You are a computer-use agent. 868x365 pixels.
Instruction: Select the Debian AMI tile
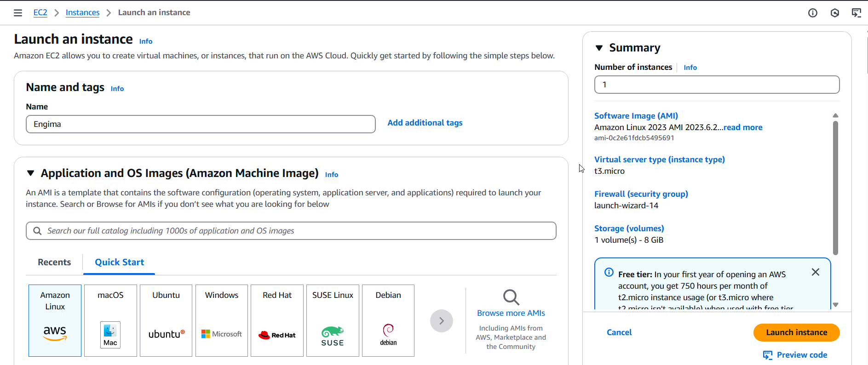(388, 320)
